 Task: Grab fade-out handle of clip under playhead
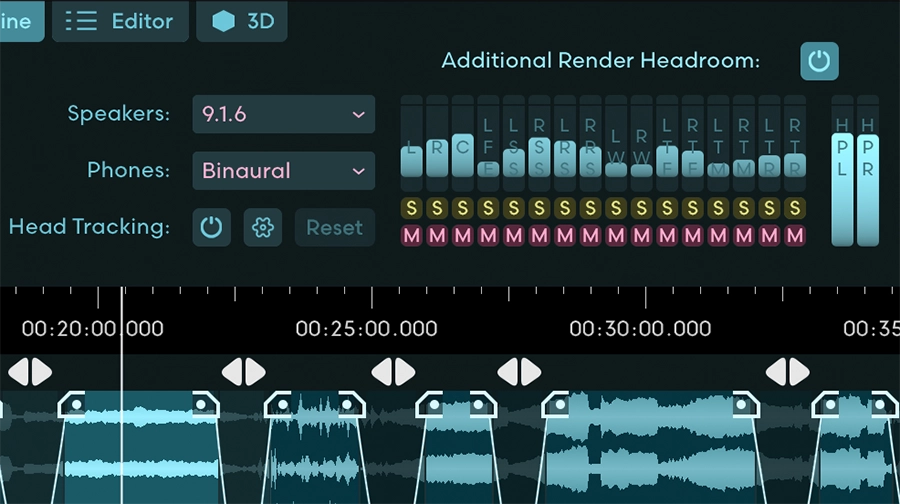click(205, 405)
